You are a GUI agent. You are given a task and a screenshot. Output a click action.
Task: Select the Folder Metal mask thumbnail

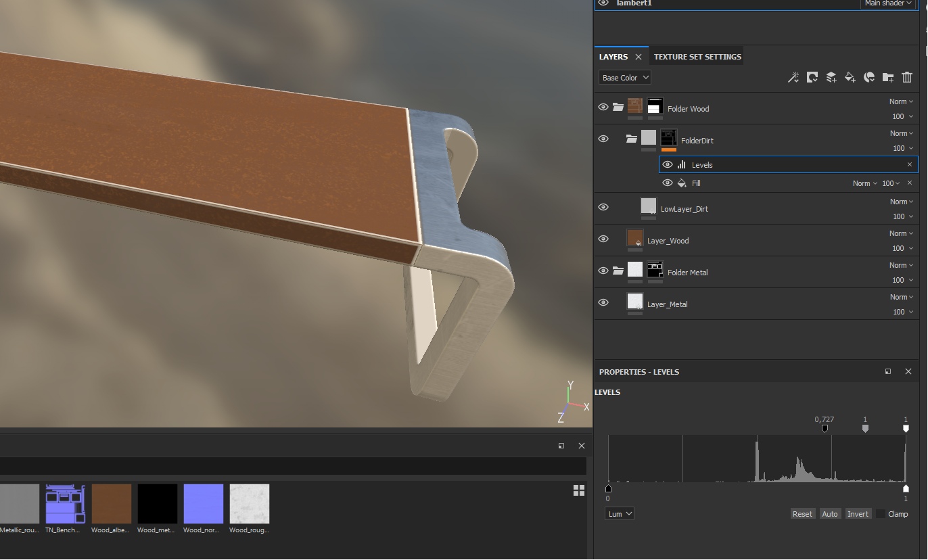[x=655, y=270]
